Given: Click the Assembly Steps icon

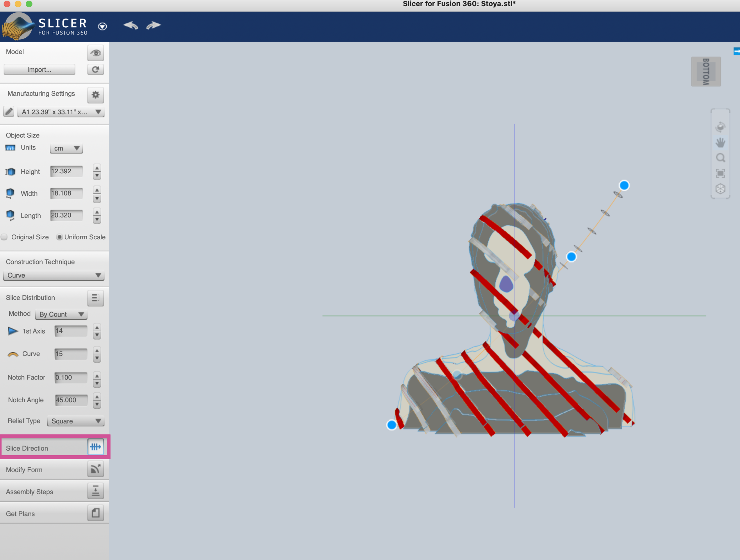Looking at the screenshot, I should point(95,491).
